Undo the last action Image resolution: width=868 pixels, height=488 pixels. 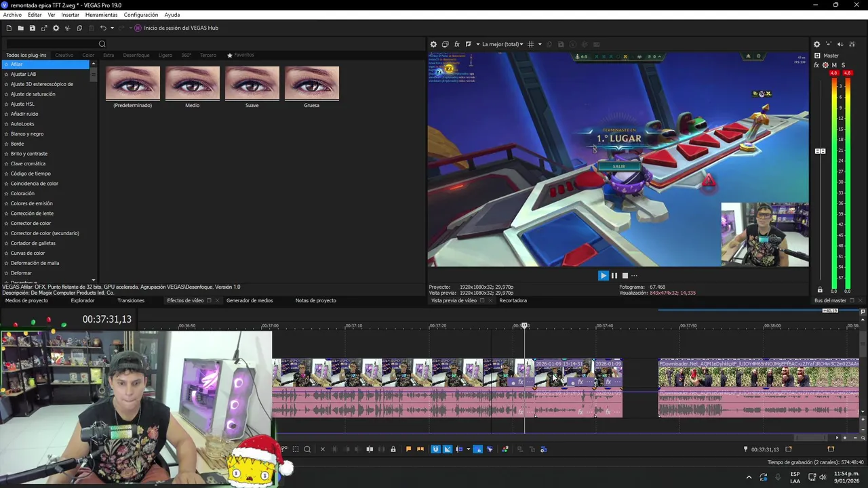click(103, 28)
